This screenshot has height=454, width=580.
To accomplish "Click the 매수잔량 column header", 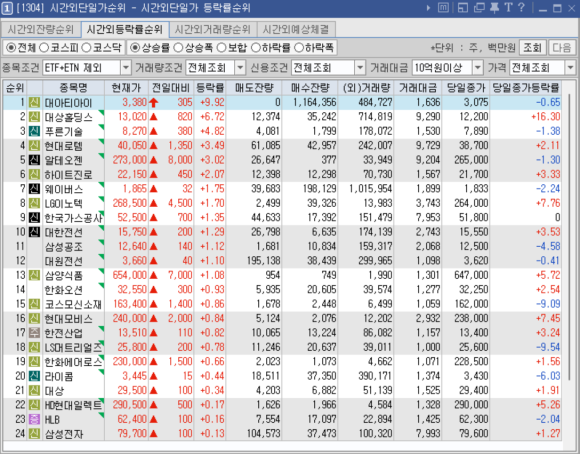I will (310, 88).
